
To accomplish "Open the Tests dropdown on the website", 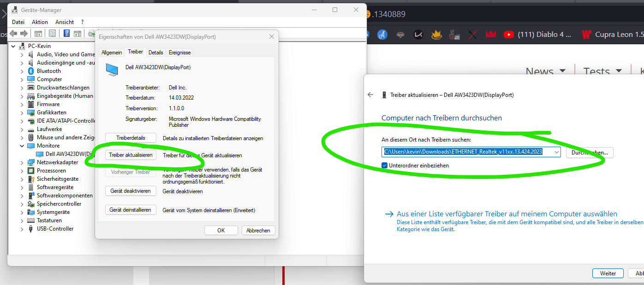I will pos(602,71).
